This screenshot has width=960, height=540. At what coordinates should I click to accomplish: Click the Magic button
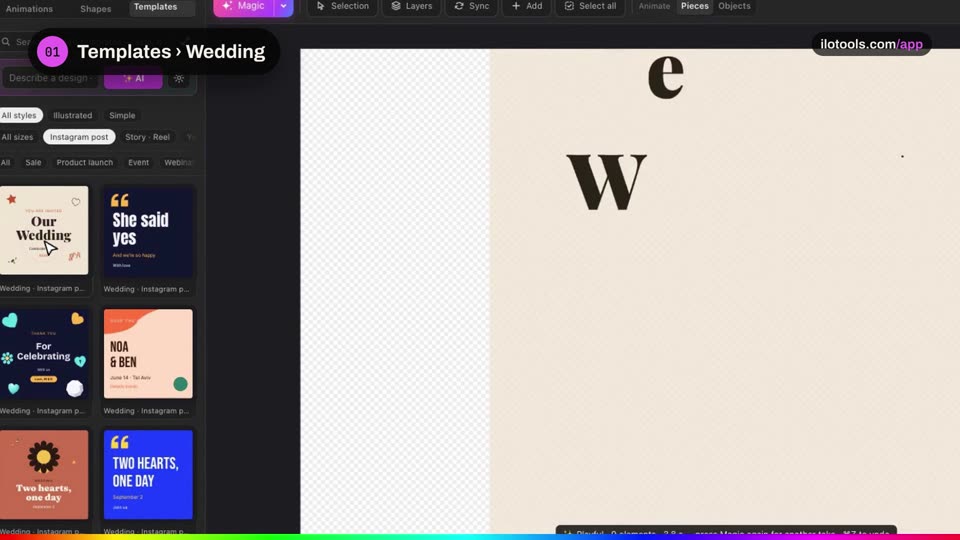click(x=243, y=7)
